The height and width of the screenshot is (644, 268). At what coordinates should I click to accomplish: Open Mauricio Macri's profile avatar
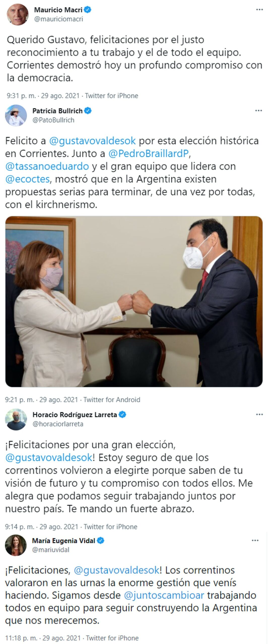click(18, 14)
